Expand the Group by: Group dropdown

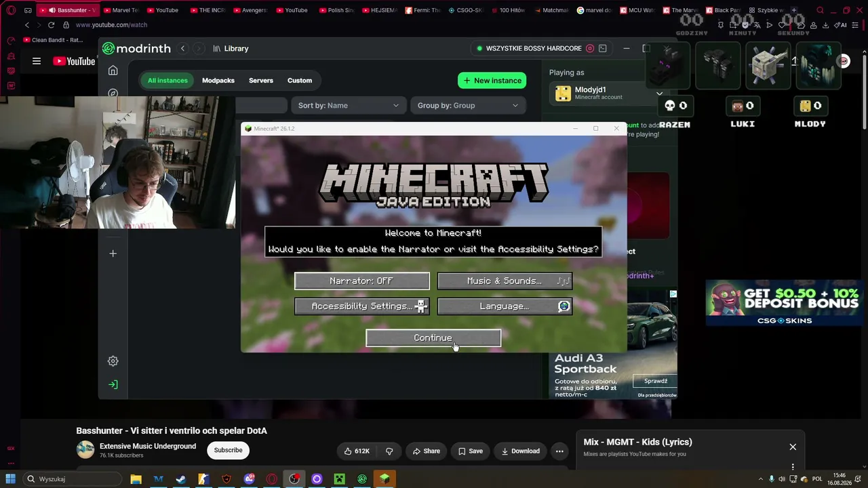point(468,106)
